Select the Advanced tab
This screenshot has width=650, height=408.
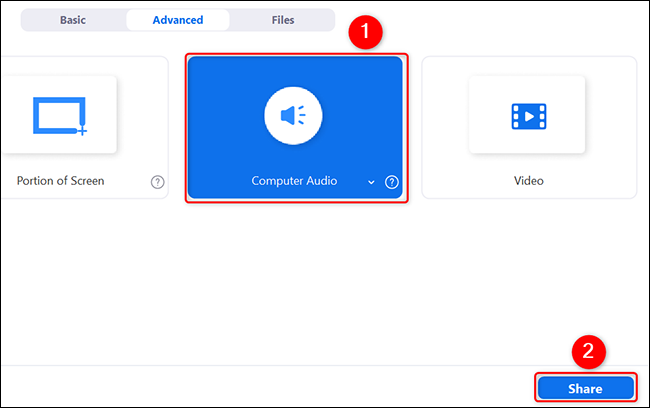[x=178, y=20]
